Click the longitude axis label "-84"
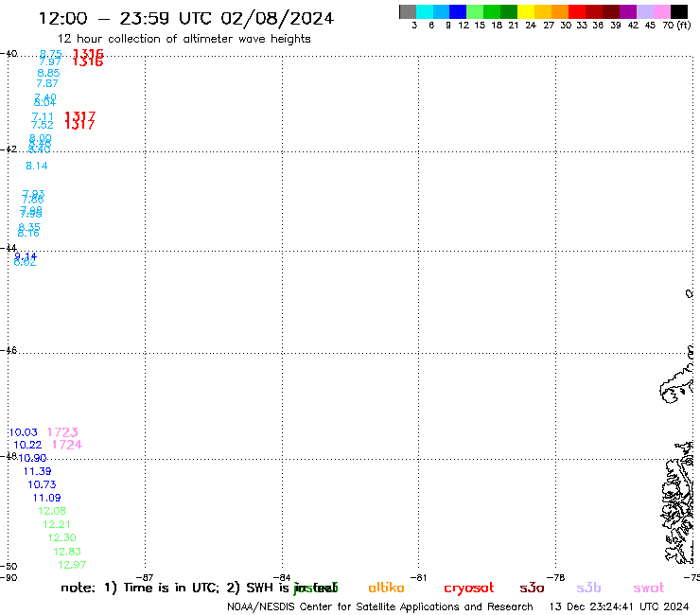This screenshot has width=700, height=615. (x=282, y=577)
